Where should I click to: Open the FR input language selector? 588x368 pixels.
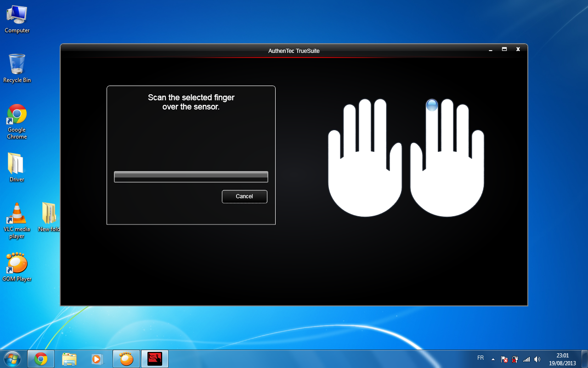481,358
